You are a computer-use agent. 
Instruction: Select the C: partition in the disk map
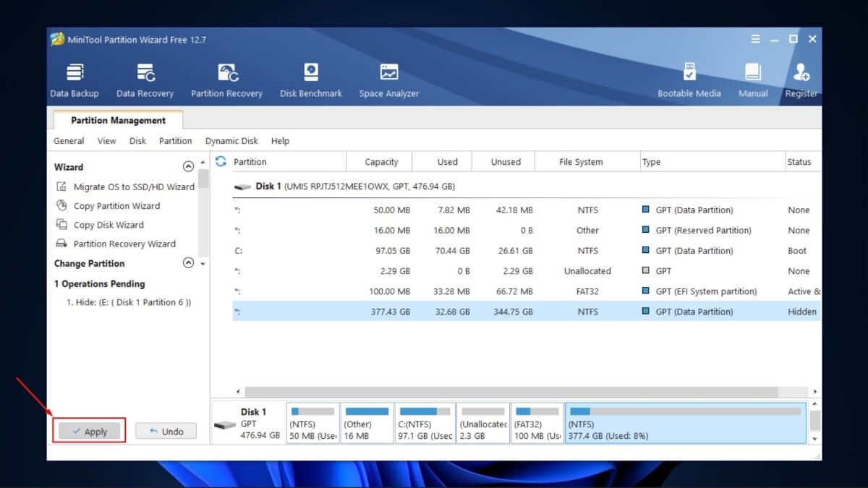(x=425, y=422)
